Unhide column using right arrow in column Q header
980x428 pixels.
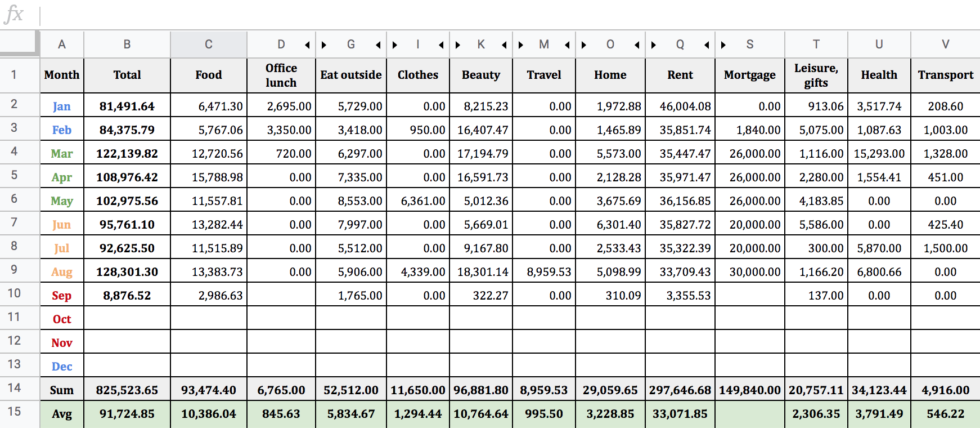[654, 45]
